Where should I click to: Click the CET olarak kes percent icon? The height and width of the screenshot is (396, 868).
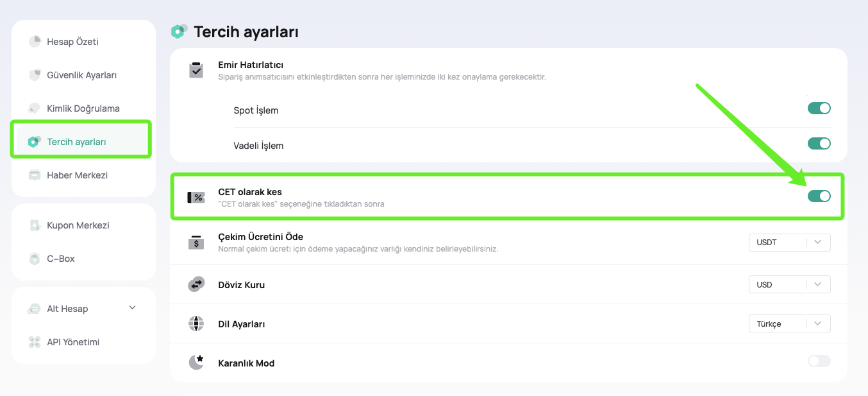click(x=196, y=198)
